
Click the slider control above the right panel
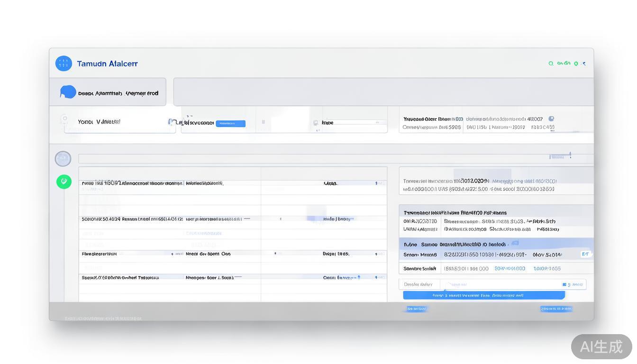point(561,156)
